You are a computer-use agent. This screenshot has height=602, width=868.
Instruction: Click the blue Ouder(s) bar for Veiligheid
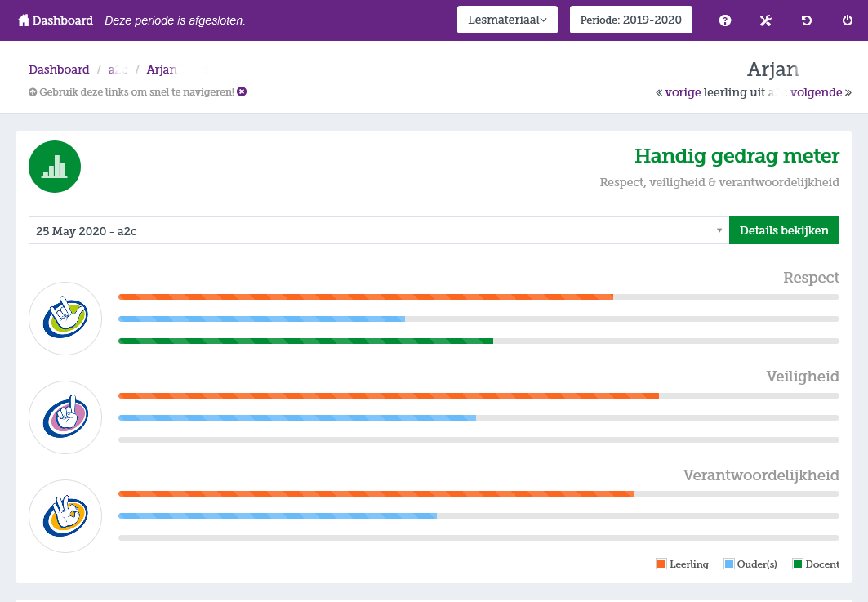click(x=297, y=417)
